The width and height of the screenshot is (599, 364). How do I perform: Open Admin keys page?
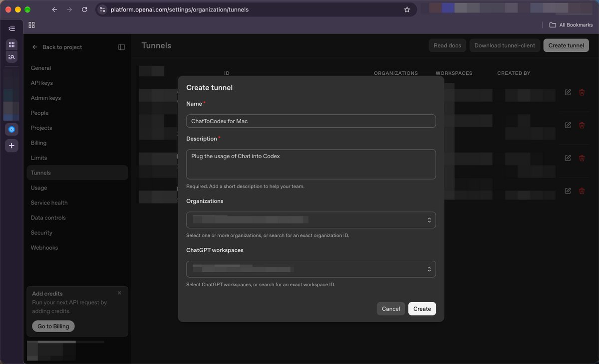(x=77, y=98)
